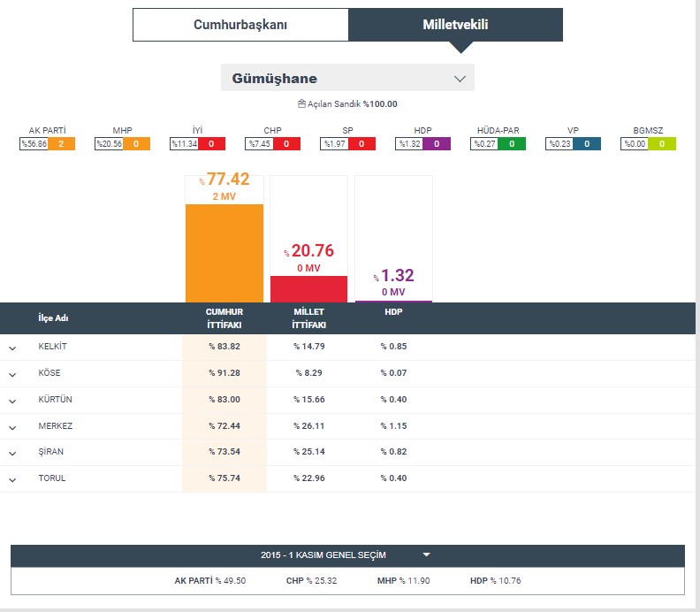Image resolution: width=700 pixels, height=612 pixels.
Task: Click the İlçe Adı column header
Action: (x=53, y=318)
